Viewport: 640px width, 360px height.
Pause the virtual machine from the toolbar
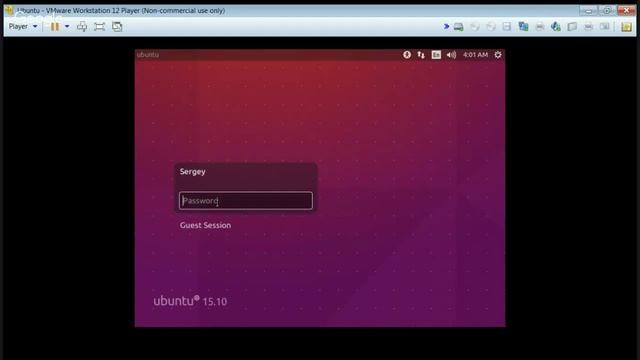55,27
